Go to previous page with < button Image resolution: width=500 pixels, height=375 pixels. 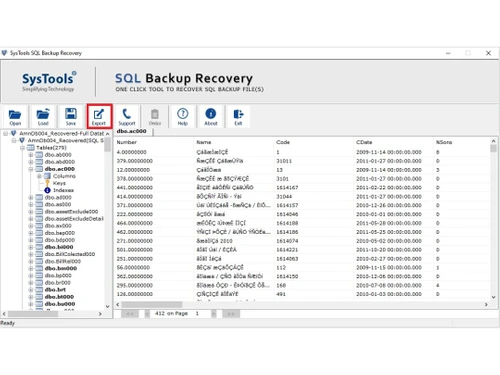click(x=147, y=314)
